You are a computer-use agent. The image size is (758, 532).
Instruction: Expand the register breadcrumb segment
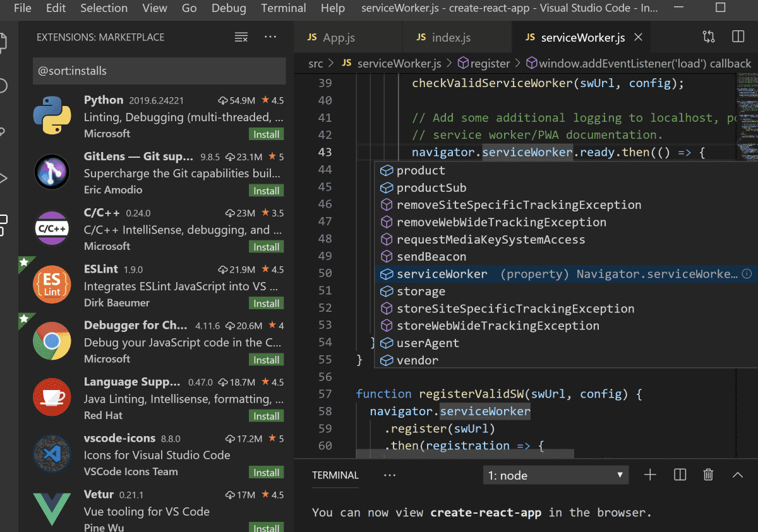tap(490, 63)
